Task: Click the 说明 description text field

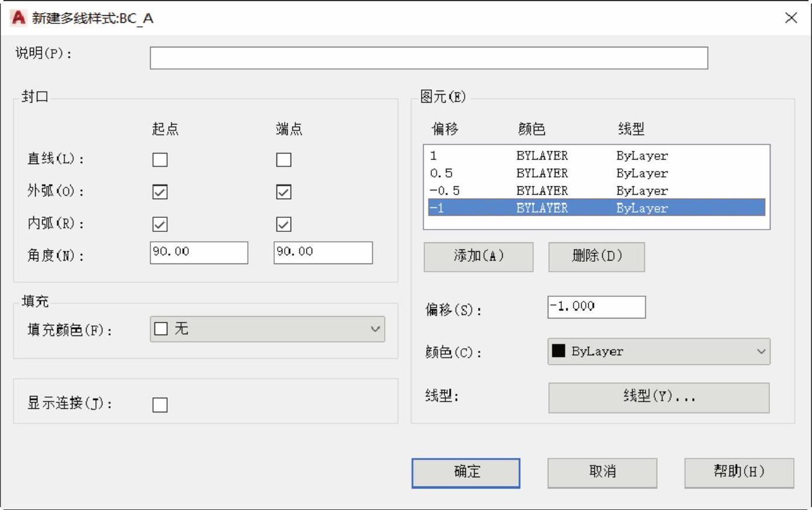Action: [429, 58]
